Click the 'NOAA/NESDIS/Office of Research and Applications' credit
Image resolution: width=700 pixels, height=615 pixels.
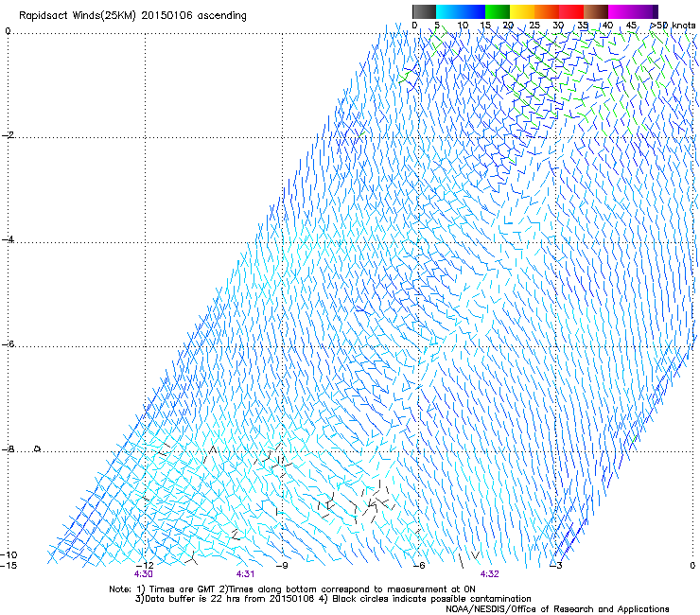pos(557,609)
